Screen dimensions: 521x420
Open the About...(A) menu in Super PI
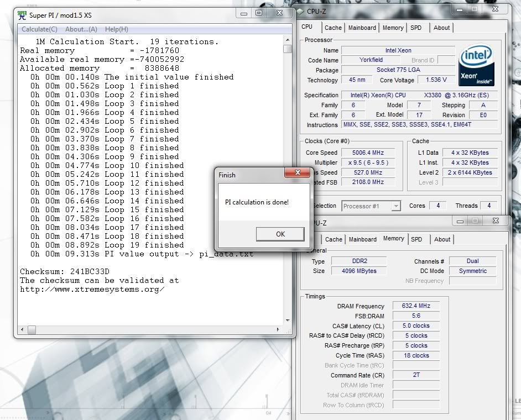coord(81,29)
